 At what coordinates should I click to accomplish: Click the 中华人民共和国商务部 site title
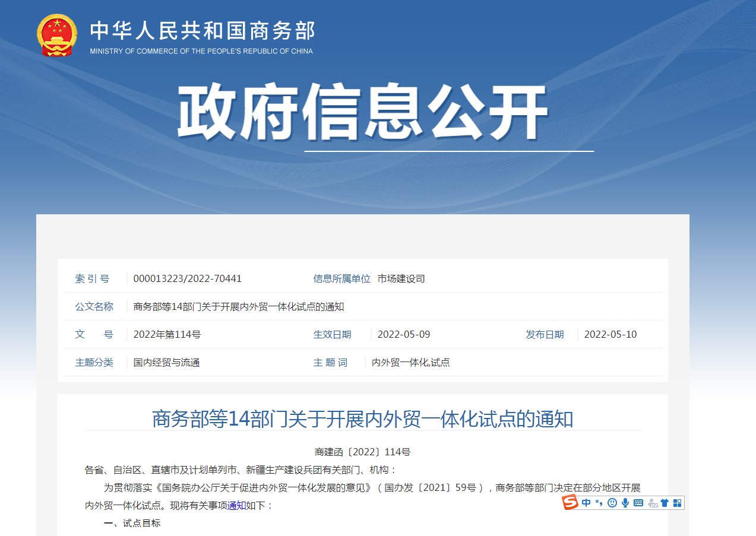(x=202, y=31)
